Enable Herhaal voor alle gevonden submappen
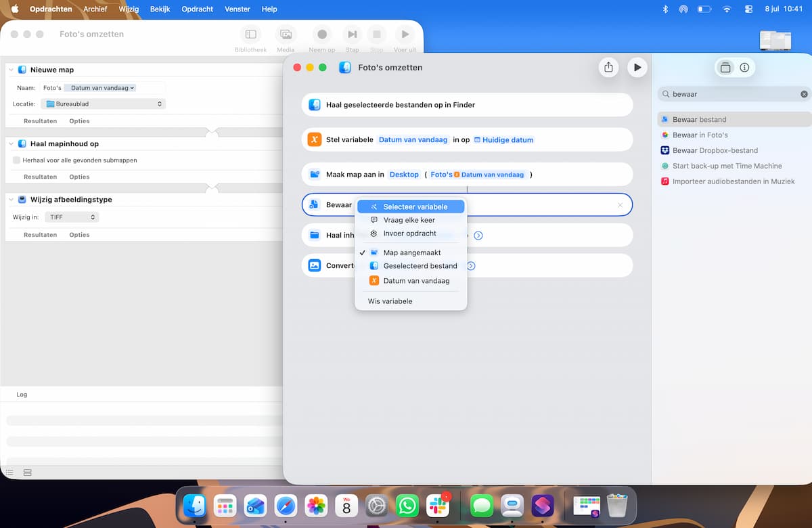The width and height of the screenshot is (812, 528). coord(16,160)
